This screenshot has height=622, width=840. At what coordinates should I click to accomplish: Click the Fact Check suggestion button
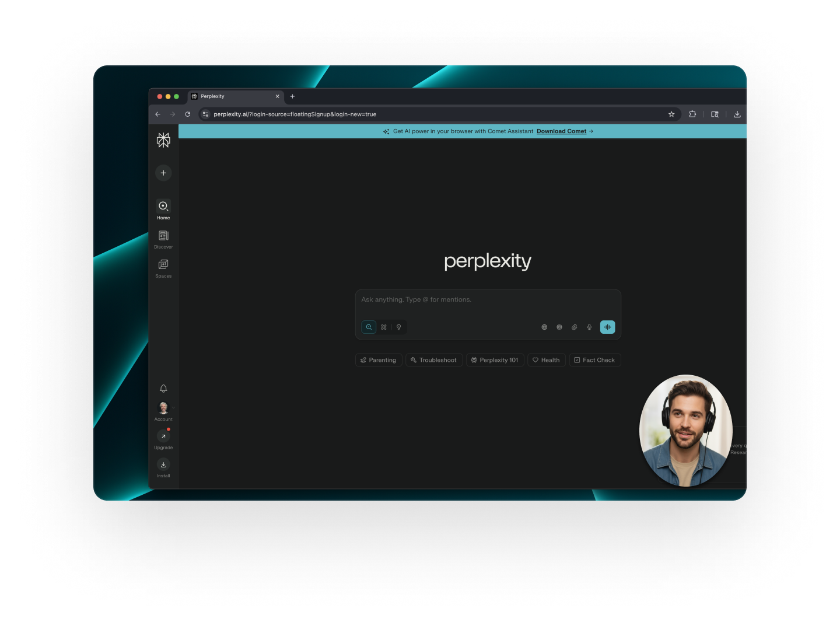(x=594, y=360)
